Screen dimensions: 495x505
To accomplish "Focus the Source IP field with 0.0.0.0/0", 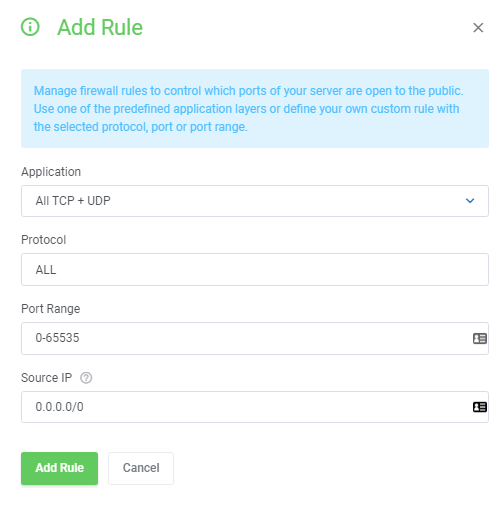I will coord(255,407).
